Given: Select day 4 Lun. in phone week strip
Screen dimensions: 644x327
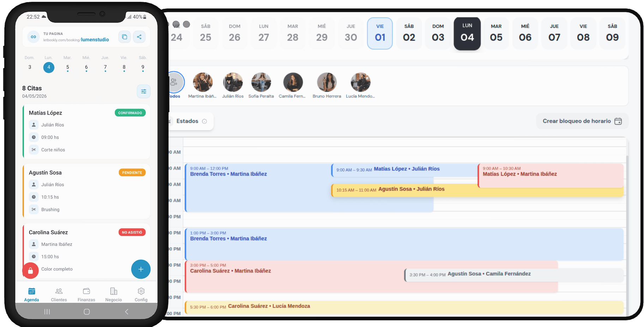Looking at the screenshot, I should click(x=49, y=64).
